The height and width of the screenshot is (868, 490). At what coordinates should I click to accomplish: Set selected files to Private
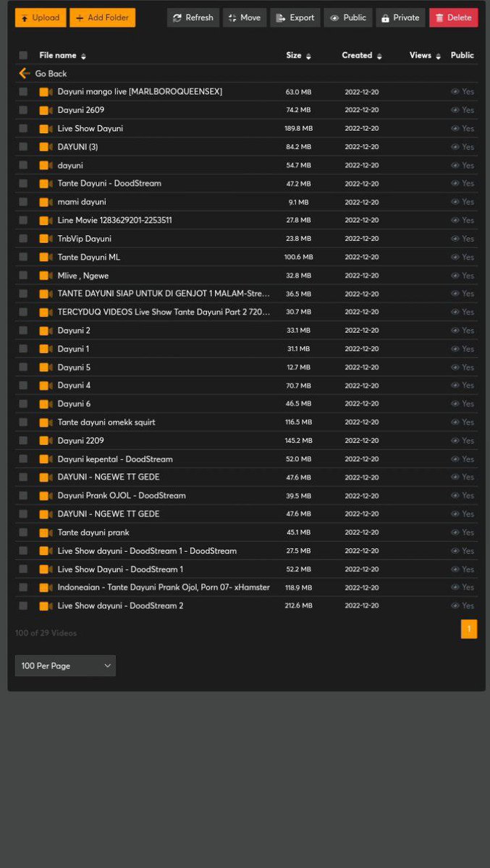(x=401, y=17)
